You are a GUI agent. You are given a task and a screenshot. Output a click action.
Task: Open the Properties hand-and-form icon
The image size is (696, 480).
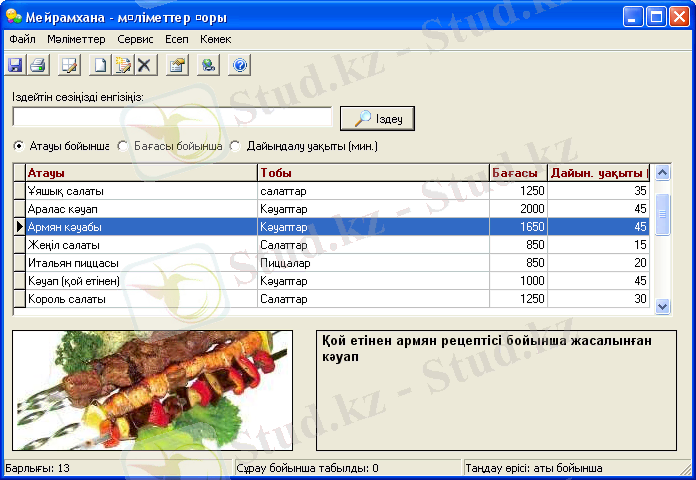tap(178, 66)
